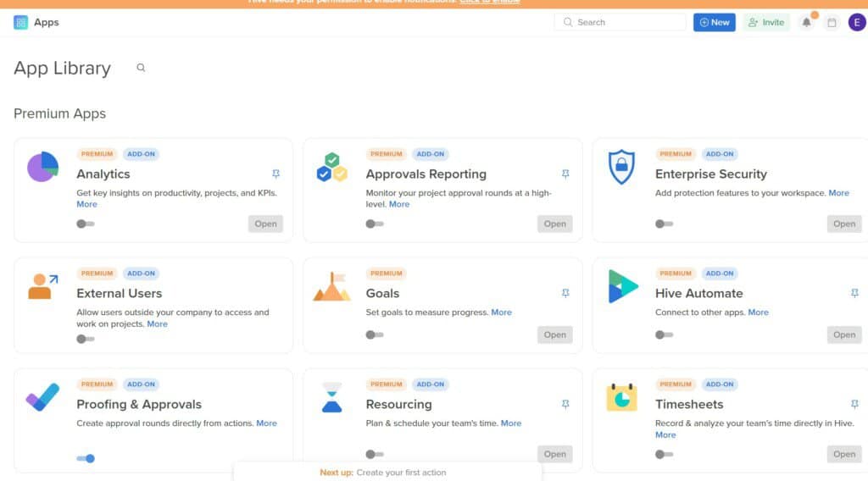Click the blue New button
Viewport: 868px width, 481px height.
[x=714, y=22]
